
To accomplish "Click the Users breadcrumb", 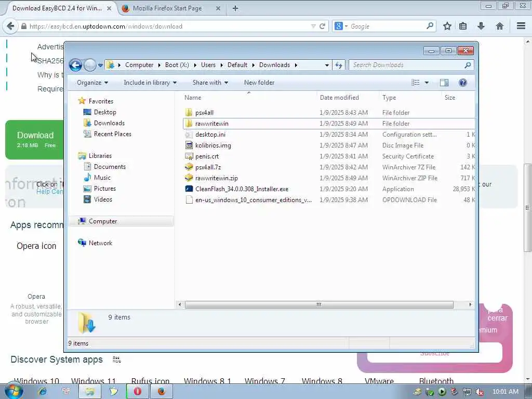I will (208, 65).
